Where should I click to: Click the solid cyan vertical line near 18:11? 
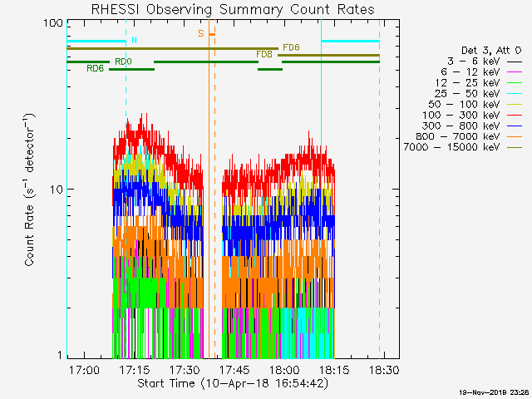(x=321, y=189)
